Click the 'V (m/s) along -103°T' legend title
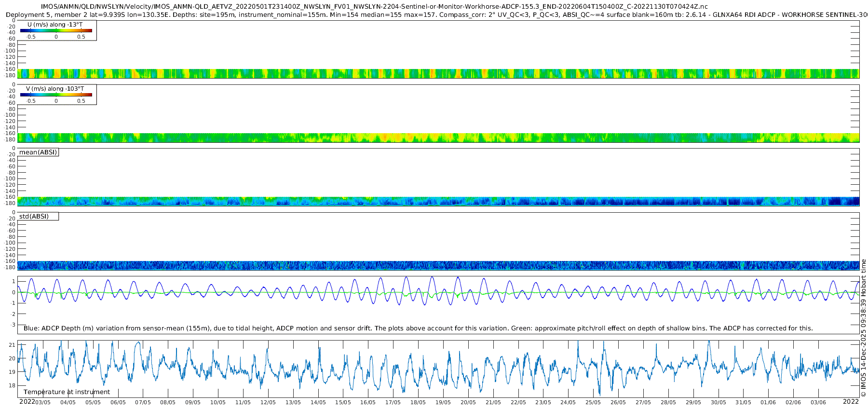Screen dimensions: 868x410 coord(55,89)
